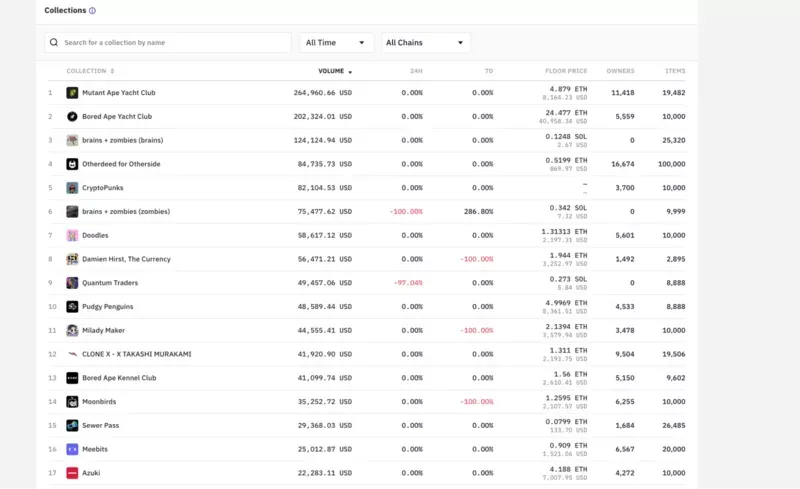This screenshot has width=800, height=489.
Task: Open the Azuki collection link
Action: pyautogui.click(x=91, y=473)
